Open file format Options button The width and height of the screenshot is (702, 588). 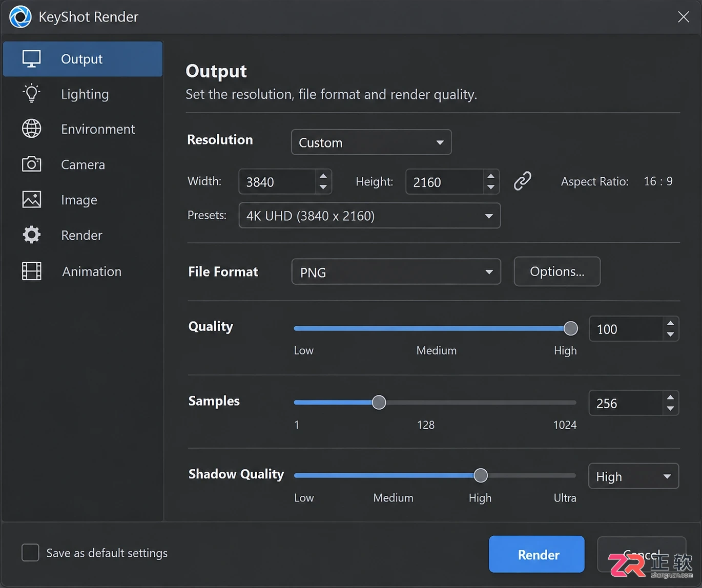pyautogui.click(x=557, y=271)
